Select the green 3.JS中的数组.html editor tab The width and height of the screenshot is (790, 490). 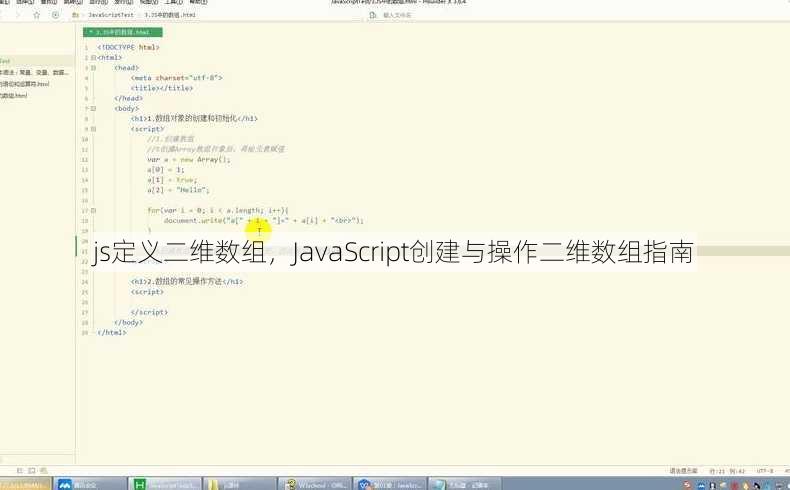click(123, 32)
